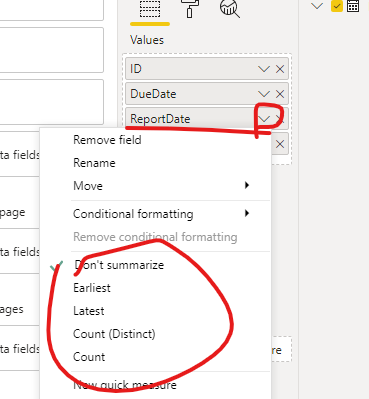Select the DueDate field pill
Screen dimensions: 369x399
(207, 94)
